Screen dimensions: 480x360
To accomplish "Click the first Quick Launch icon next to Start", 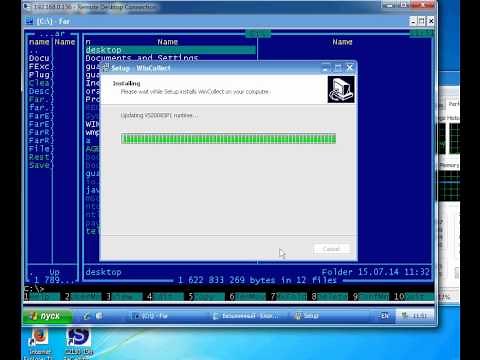I will pos(86,316).
